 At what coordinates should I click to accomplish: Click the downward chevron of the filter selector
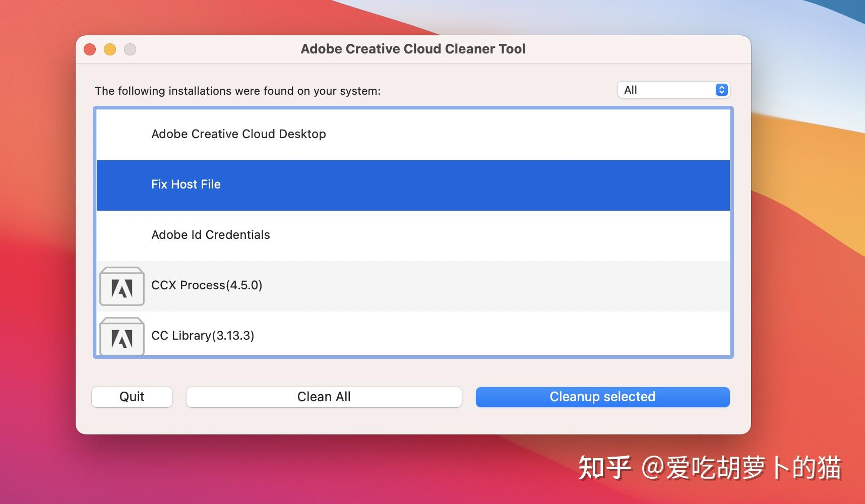point(722,93)
